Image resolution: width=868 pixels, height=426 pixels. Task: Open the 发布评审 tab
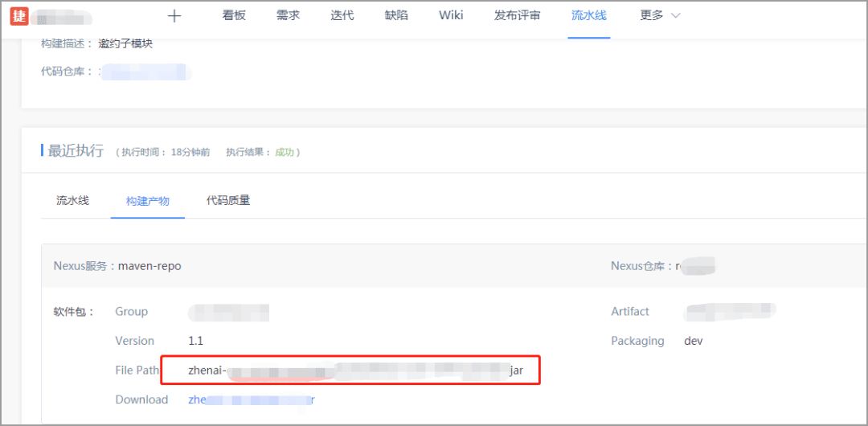point(517,15)
